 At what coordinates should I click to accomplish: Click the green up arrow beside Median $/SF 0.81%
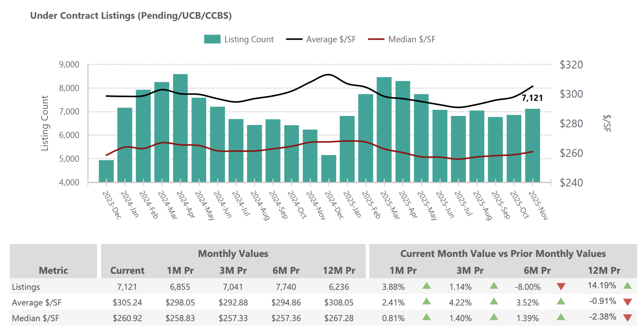click(427, 317)
